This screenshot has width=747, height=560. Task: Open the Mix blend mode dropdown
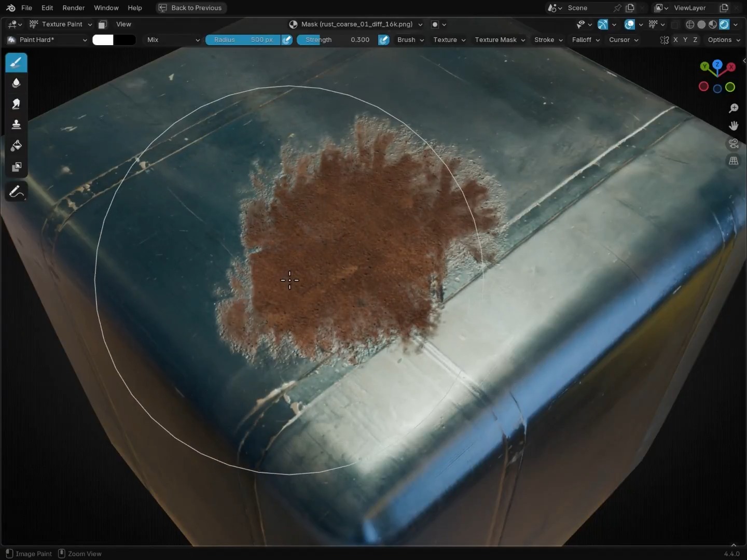[173, 40]
